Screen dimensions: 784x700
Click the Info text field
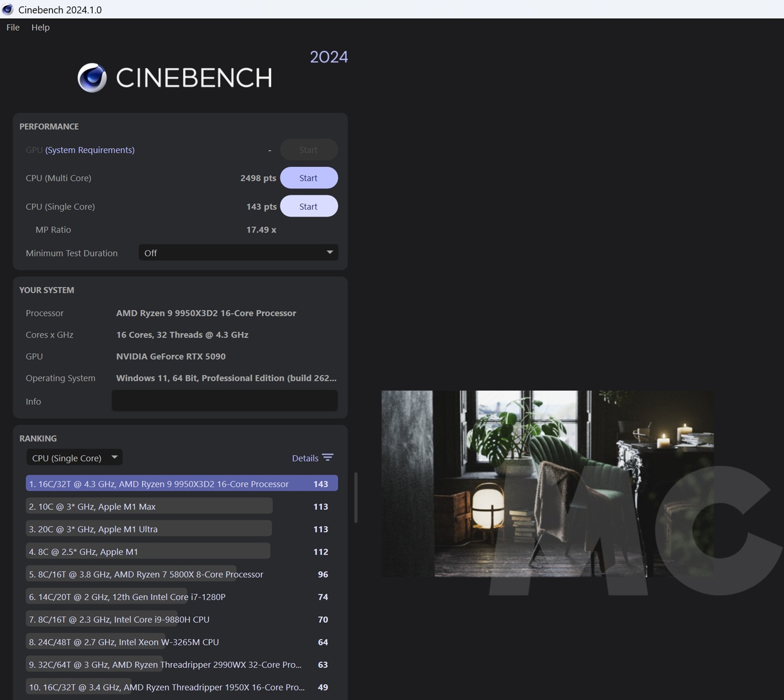pyautogui.click(x=224, y=401)
